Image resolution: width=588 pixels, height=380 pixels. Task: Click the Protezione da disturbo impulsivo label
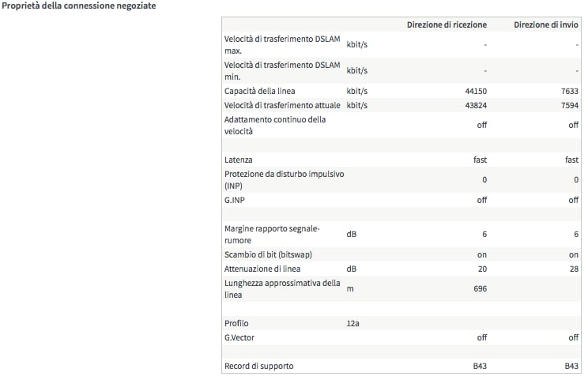(x=285, y=179)
